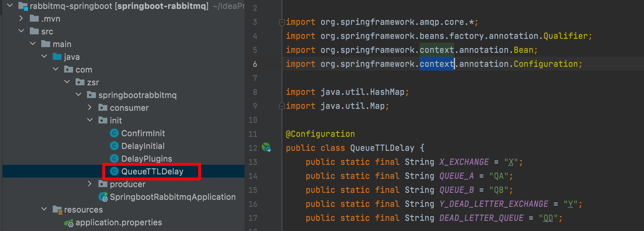Click the zsr package icon
This screenshot has height=231, width=644.
(80, 82)
